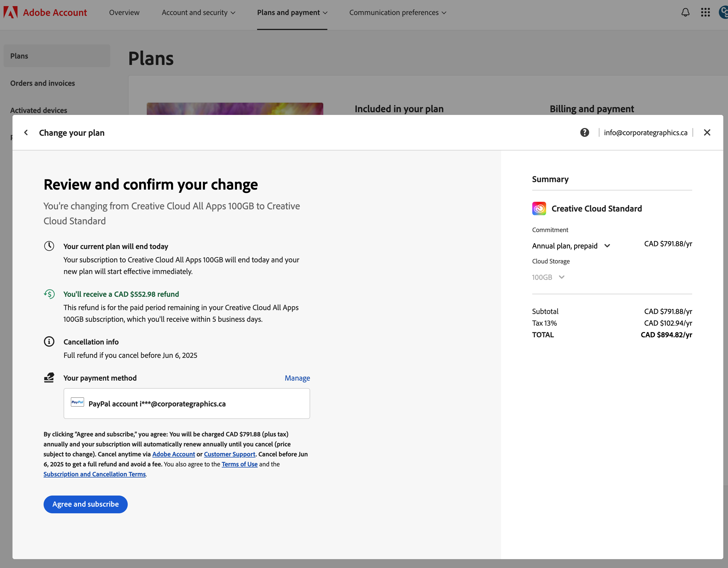Click the 'Creative Cloud Standard' plan name
728x568 pixels.
[597, 209]
